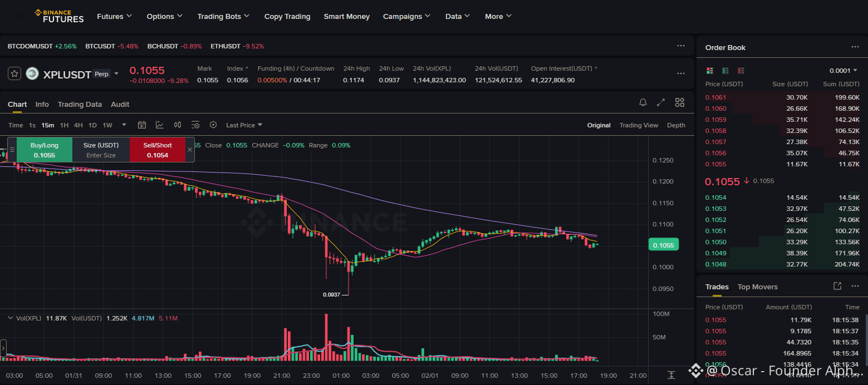
Task: Click the hexagon chart settings icon
Action: point(213,125)
